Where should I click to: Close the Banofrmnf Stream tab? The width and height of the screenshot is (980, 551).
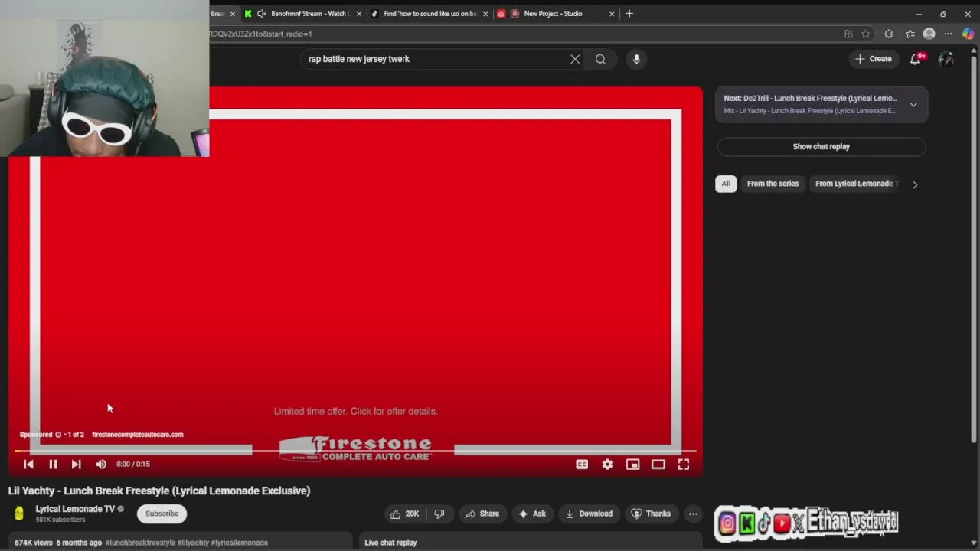click(x=358, y=14)
